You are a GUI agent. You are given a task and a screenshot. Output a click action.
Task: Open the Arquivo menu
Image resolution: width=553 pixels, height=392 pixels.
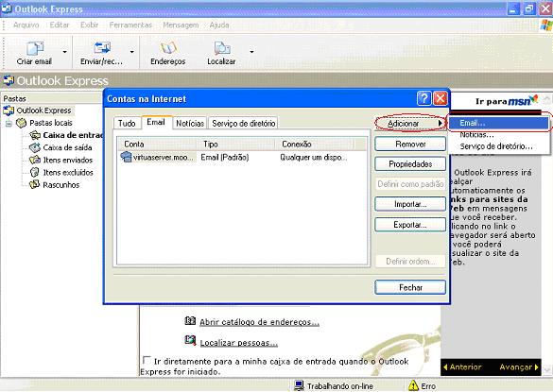(26, 25)
